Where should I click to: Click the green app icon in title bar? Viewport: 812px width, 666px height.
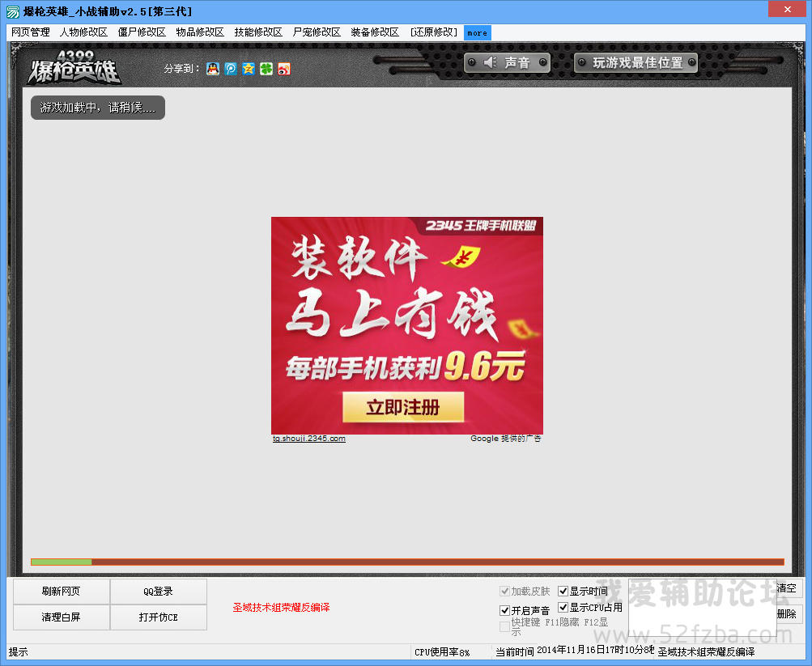13,11
